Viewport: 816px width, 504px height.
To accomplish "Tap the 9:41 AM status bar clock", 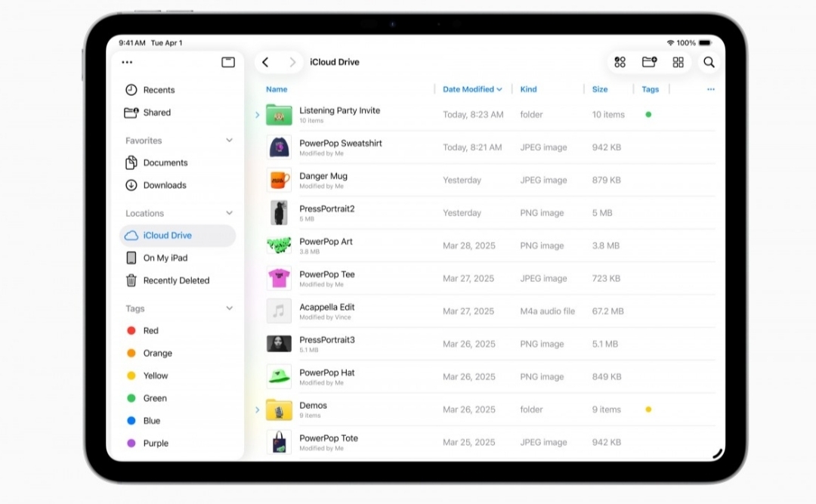I will 131,43.
